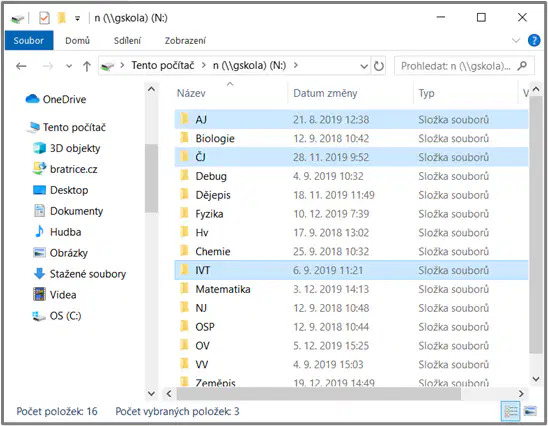Click date 3. 12. 2019 14:13 of Matematika
Screen dimensions: 548x426
point(331,289)
